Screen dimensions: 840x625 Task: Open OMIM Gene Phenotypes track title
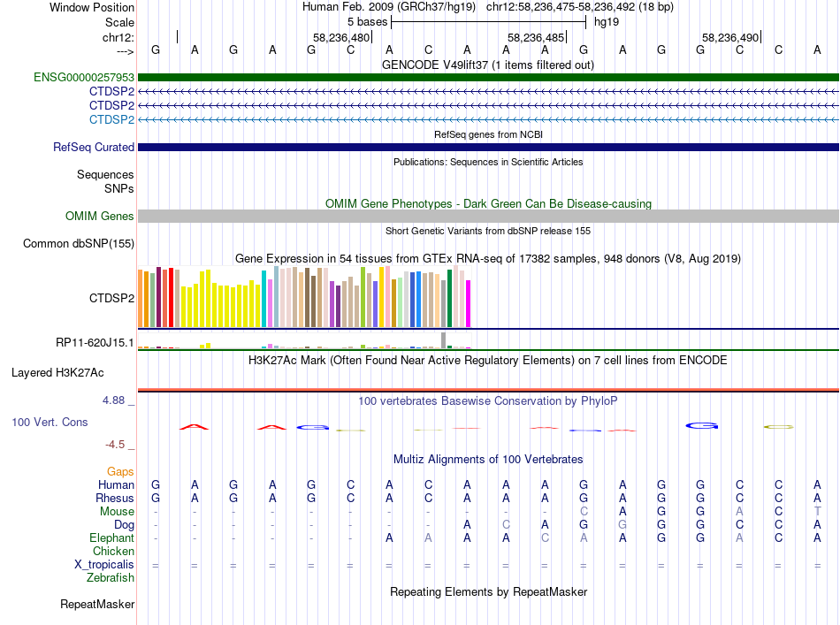point(488,203)
